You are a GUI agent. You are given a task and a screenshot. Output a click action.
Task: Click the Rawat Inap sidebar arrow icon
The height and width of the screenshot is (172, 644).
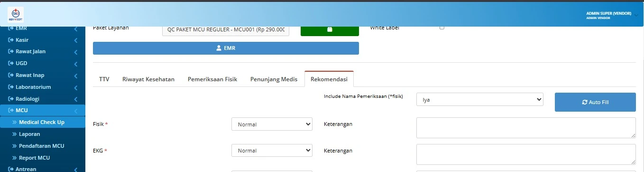(x=11, y=75)
